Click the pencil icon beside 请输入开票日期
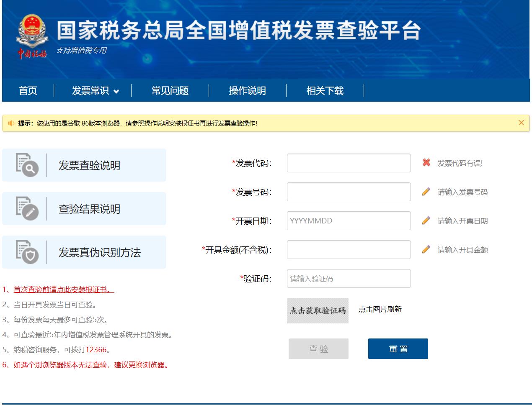 [x=426, y=220]
